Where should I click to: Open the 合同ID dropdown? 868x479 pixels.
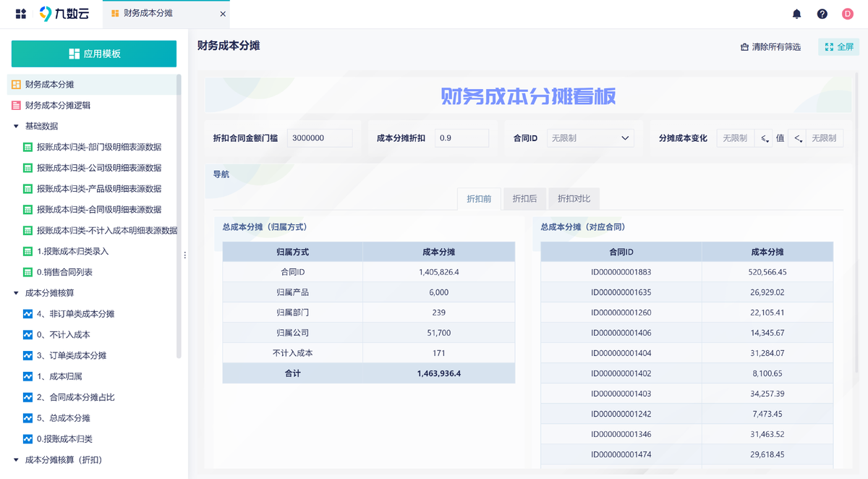point(590,138)
